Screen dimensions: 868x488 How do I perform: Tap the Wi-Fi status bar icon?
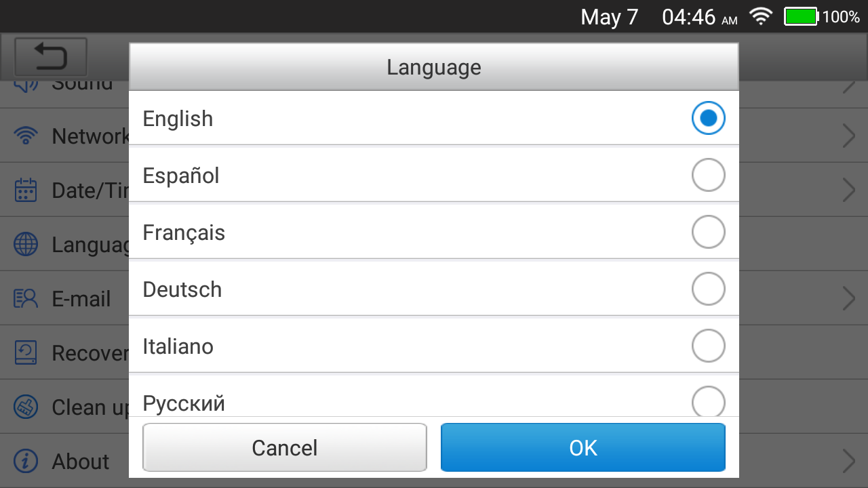[762, 17]
